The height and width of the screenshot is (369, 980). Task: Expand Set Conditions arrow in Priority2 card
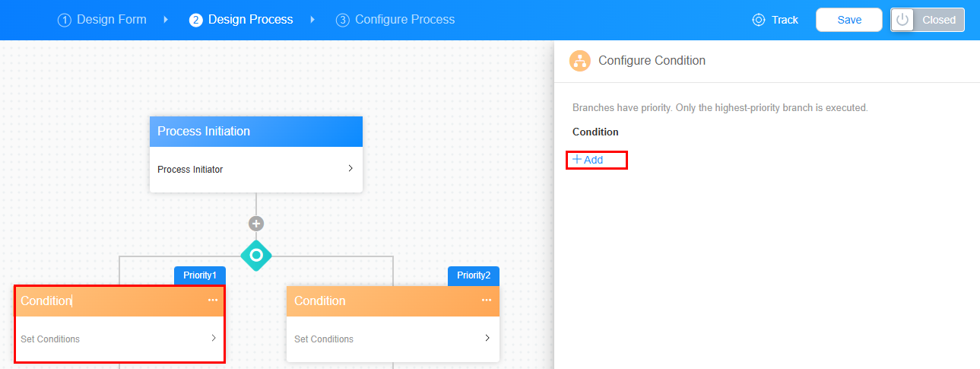coord(487,338)
